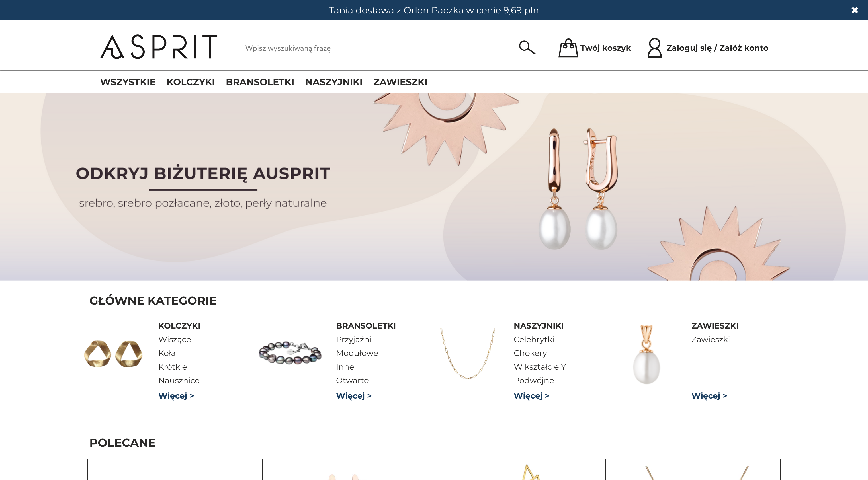Viewport: 868px width, 480px height.
Task: Open the 'W kształcie Y' necklaces subcategory
Action: coord(540,367)
